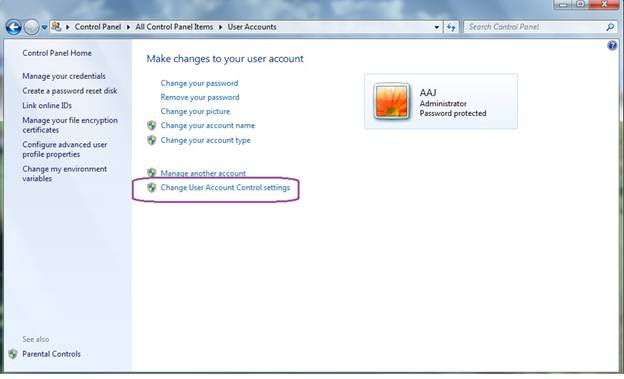Click the User Accounts icon in address bar
Screen dimensions: 624x379
click(57, 27)
